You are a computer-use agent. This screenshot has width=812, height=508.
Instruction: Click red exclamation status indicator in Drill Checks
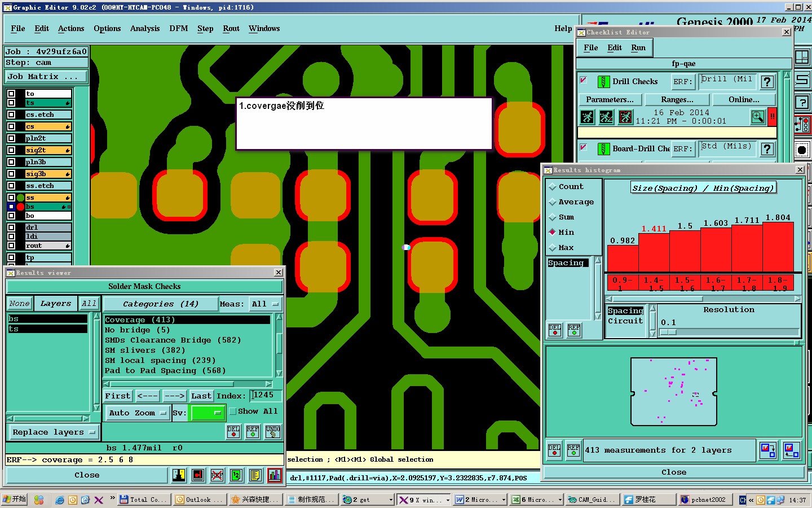[772, 117]
